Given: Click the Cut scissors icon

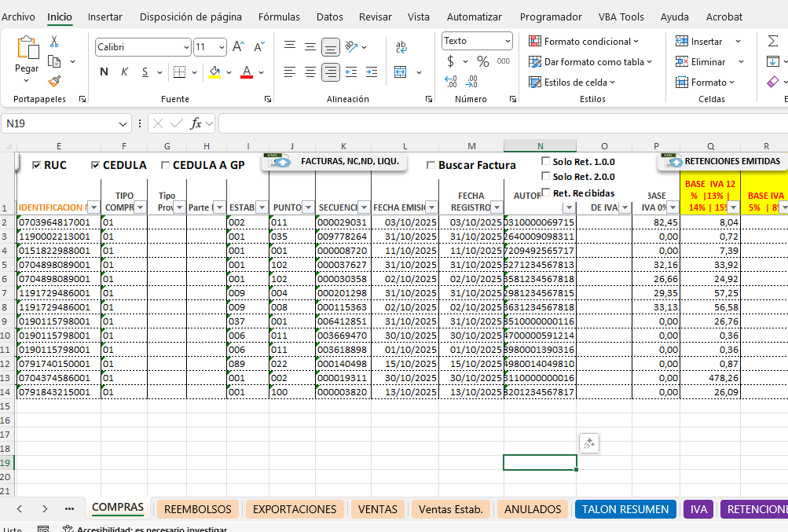Looking at the screenshot, I should tap(54, 42).
